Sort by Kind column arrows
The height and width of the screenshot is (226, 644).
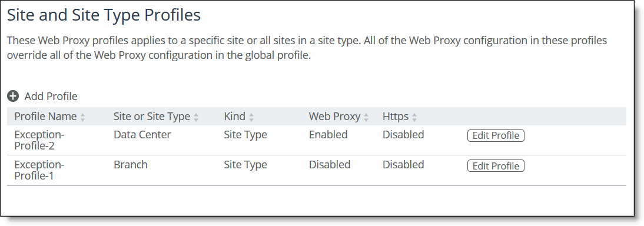pyautogui.click(x=251, y=117)
